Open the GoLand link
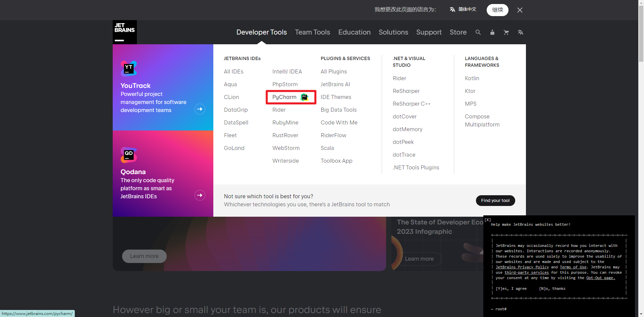The height and width of the screenshot is (317, 644). [234, 148]
